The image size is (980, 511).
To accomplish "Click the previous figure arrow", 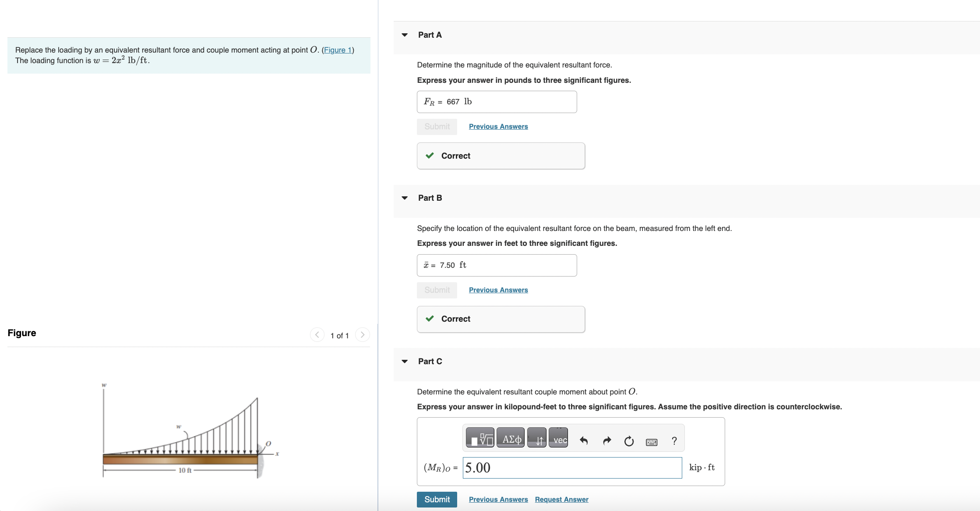I will click(x=317, y=334).
